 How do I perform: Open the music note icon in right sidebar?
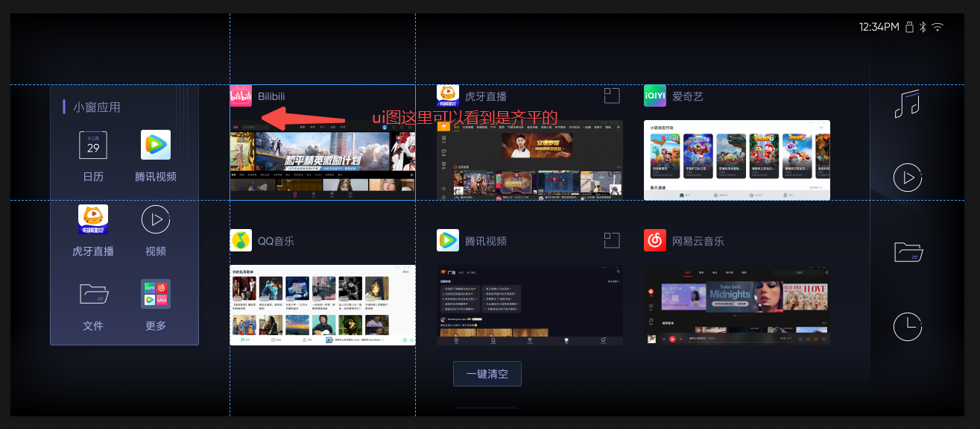tap(907, 104)
